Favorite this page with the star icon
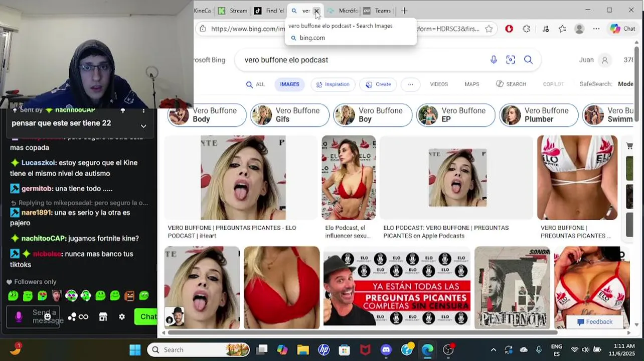Image resolution: width=644 pixels, height=361 pixels. (x=489, y=29)
